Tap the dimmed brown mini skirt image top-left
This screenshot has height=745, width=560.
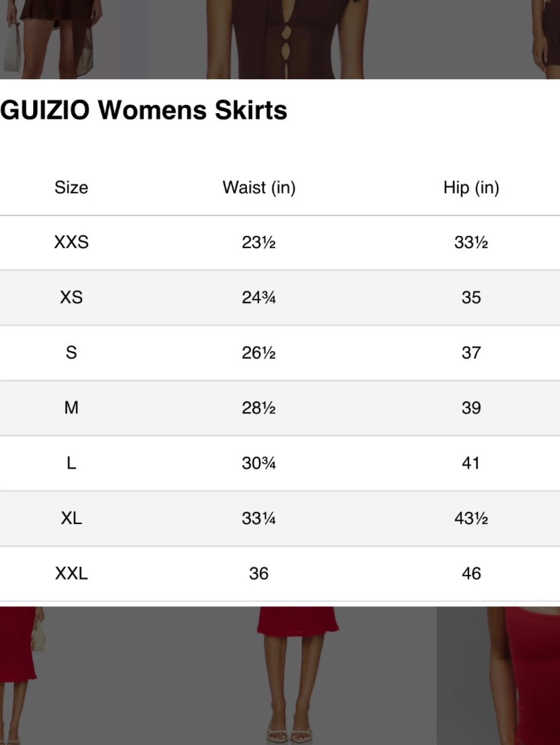click(x=73, y=39)
